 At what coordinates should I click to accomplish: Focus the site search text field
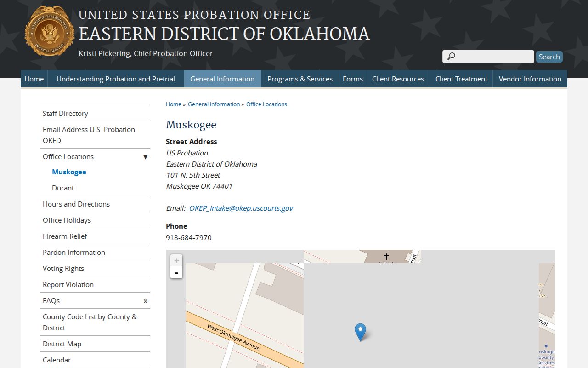coord(488,57)
